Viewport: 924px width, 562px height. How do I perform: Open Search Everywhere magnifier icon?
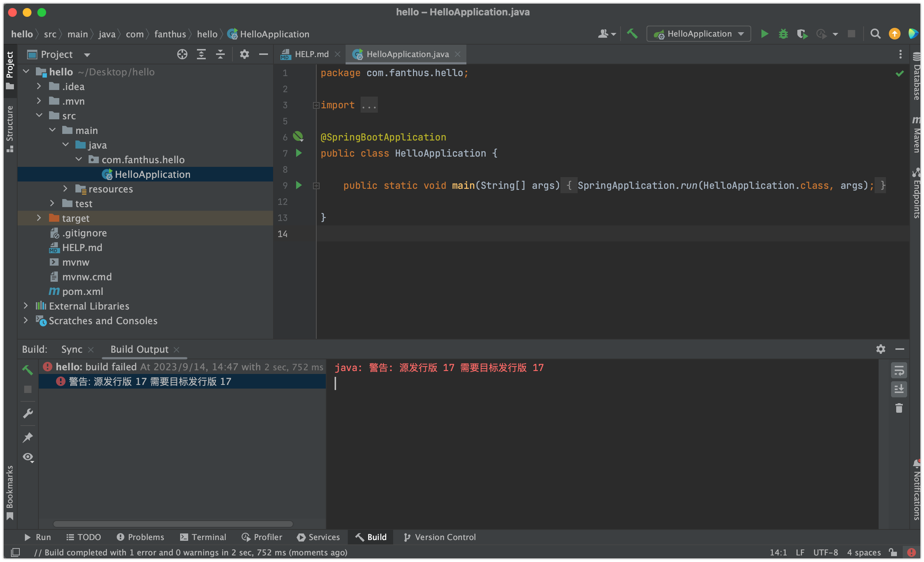[x=875, y=34]
